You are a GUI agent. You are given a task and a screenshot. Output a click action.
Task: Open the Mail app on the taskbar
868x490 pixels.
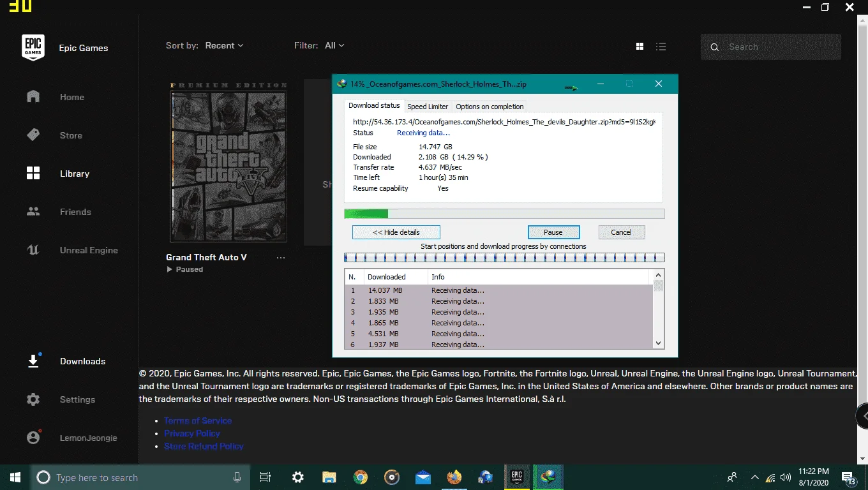423,477
